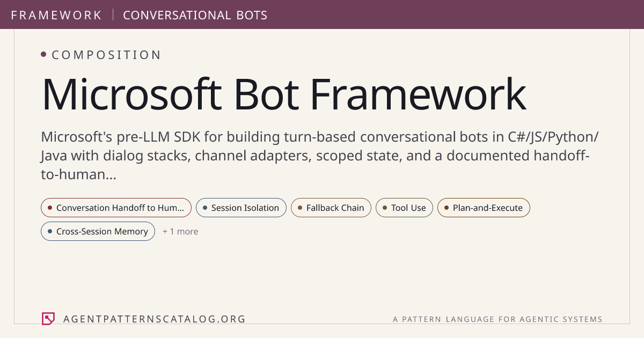Select the Fallback Chain tag

pyautogui.click(x=331, y=208)
